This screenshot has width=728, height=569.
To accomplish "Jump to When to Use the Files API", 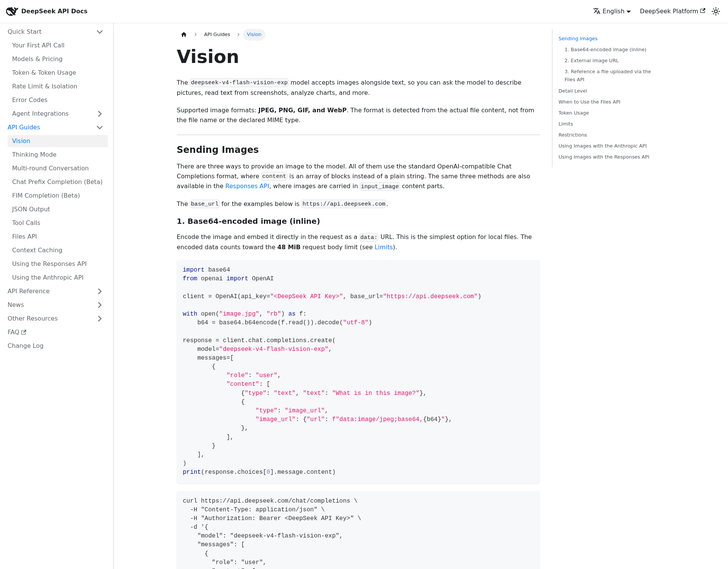I will [x=589, y=102].
